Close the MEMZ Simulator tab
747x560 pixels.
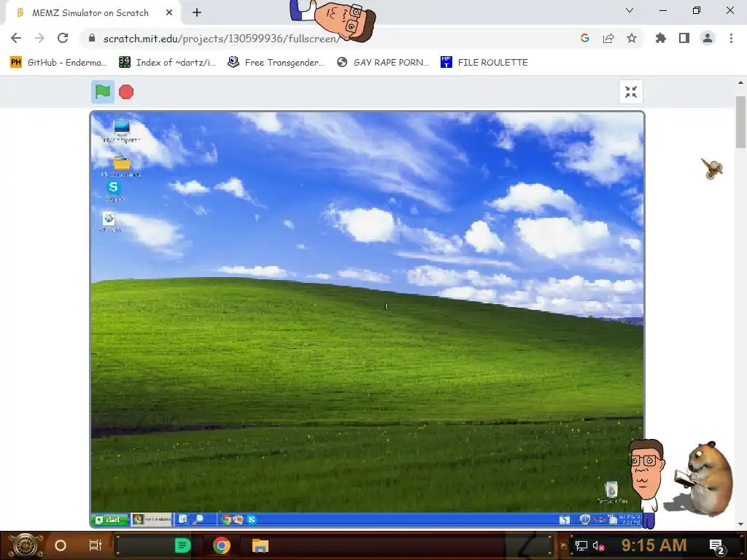tap(169, 13)
